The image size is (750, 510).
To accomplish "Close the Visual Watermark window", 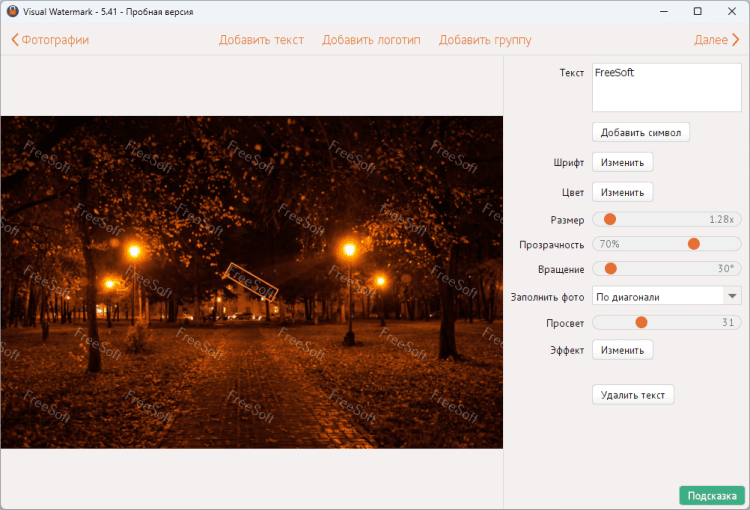I will click(x=732, y=11).
